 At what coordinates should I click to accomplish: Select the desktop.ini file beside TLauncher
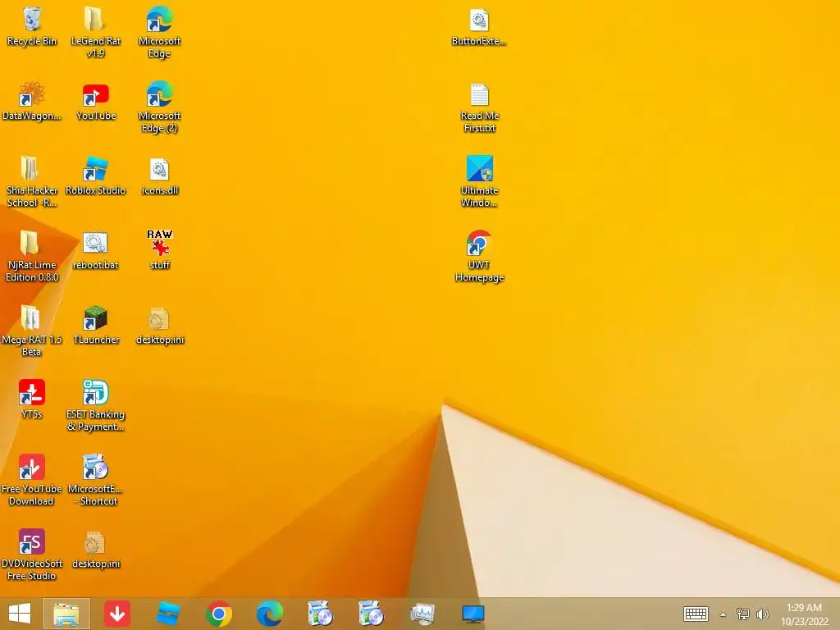(159, 325)
